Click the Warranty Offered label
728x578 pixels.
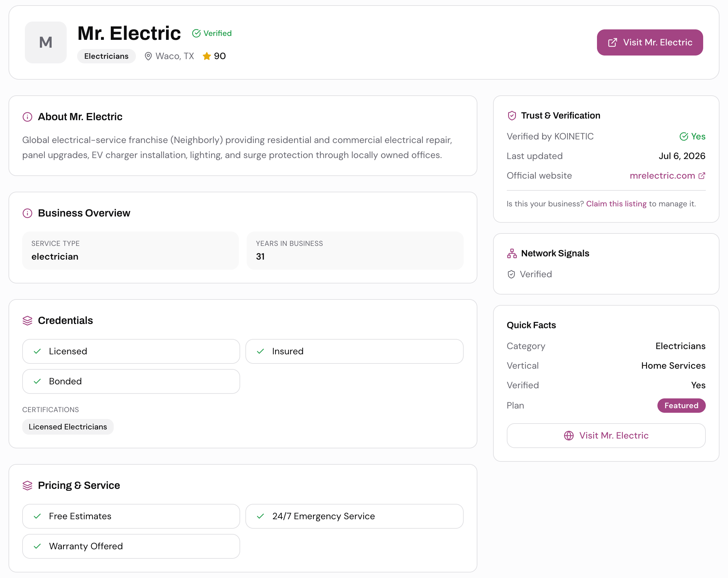point(86,546)
